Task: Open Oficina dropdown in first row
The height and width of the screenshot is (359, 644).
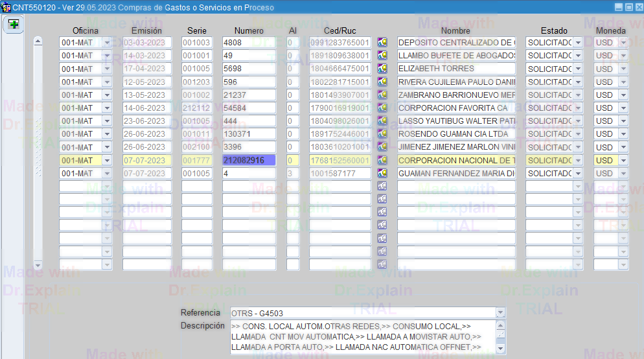Action: click(x=107, y=43)
